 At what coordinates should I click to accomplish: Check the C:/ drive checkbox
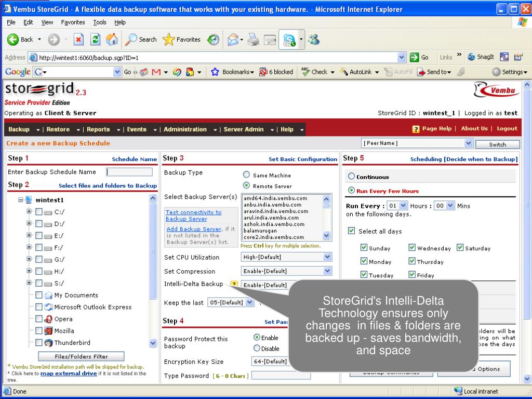click(39, 212)
